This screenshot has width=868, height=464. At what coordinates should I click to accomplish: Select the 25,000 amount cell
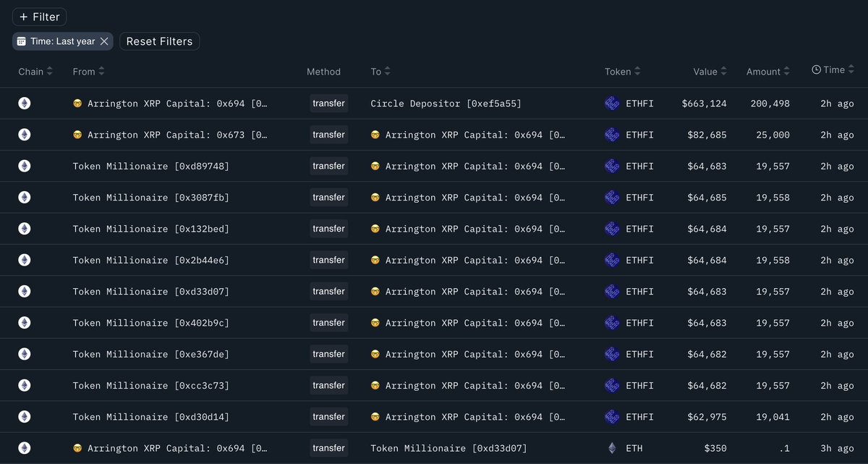[x=773, y=135]
